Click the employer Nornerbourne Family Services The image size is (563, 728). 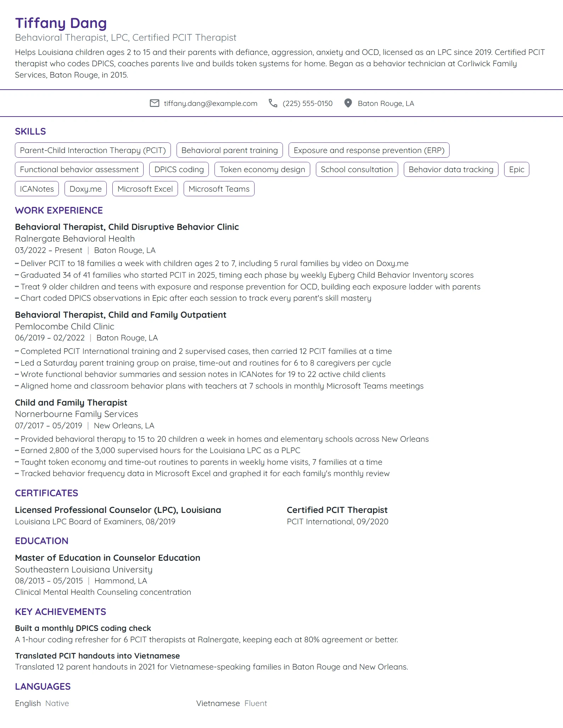click(x=77, y=414)
